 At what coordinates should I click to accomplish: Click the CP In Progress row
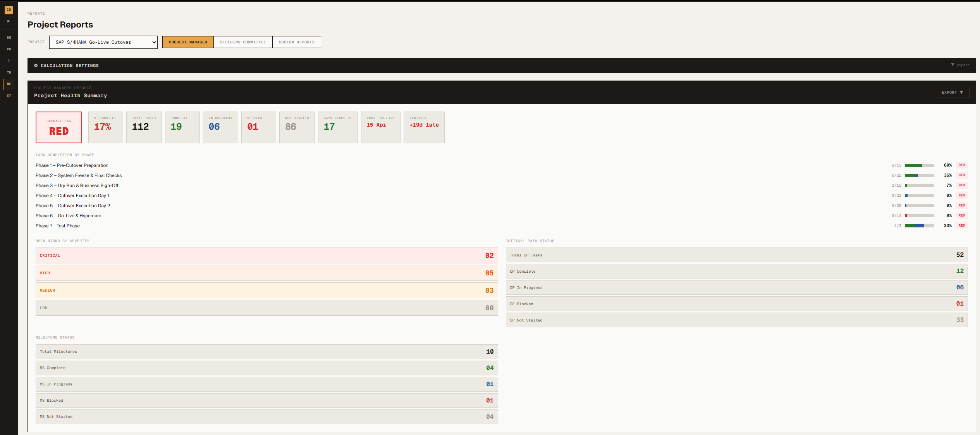737,287
